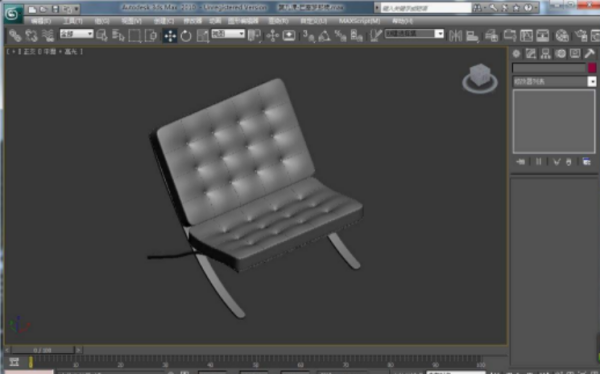Open the selection filter dropdown
The image size is (600, 374).
77,34
